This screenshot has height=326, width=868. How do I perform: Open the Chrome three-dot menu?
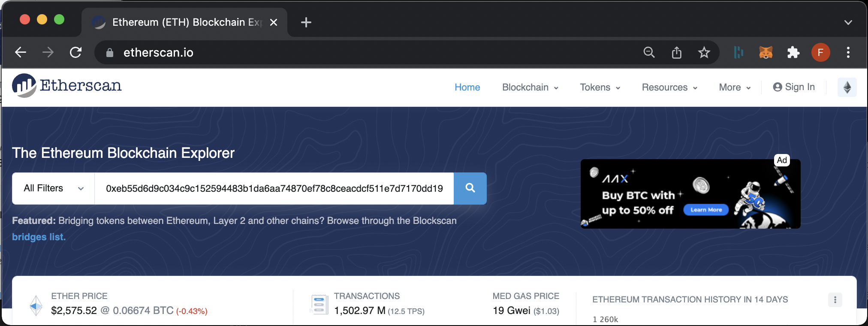pos(848,52)
